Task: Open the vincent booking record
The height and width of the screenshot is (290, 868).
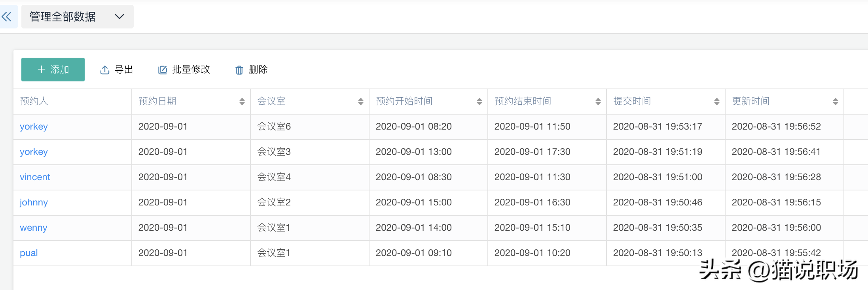Action: coord(35,177)
